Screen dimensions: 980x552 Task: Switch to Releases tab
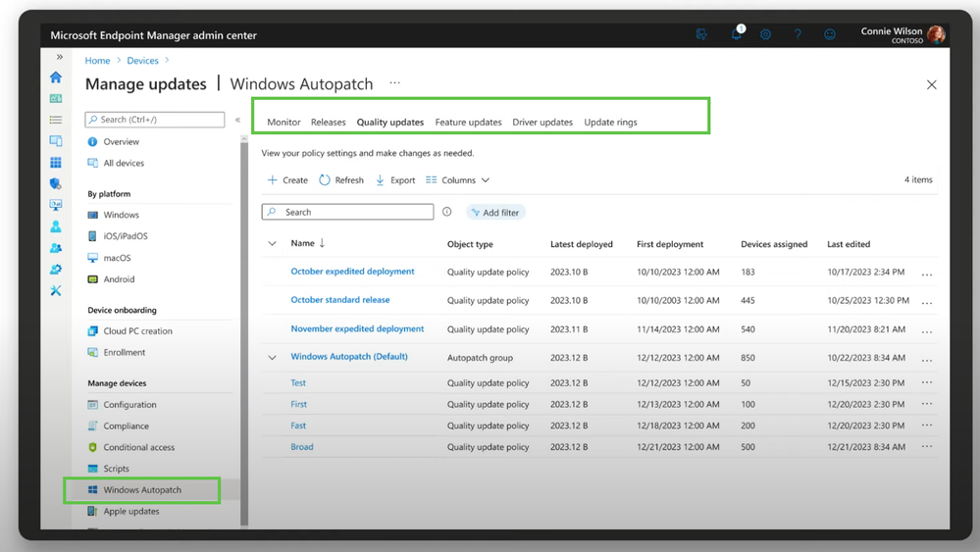tap(328, 123)
